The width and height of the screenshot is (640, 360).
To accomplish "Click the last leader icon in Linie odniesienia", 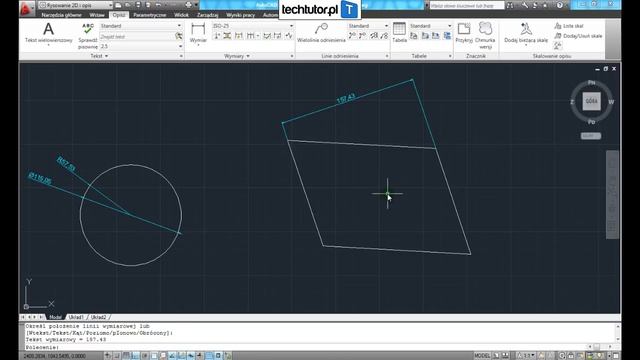I will click(384, 36).
